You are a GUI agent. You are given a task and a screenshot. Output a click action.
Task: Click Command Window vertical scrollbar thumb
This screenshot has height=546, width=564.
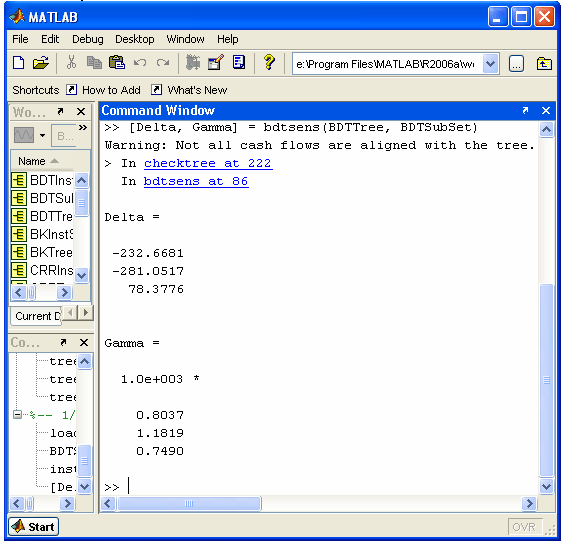pos(546,380)
